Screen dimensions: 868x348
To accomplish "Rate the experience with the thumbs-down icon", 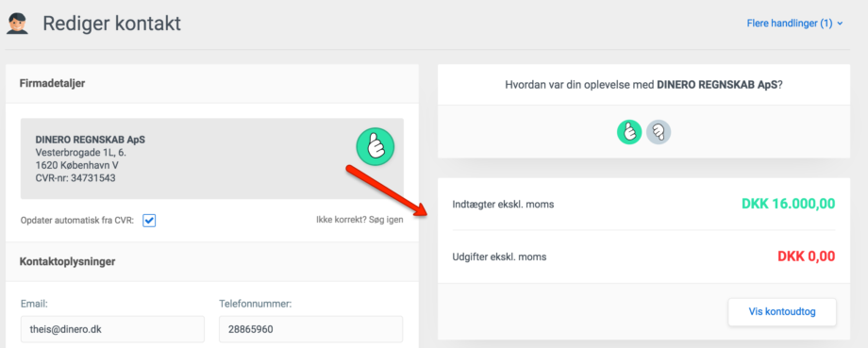I will pyautogui.click(x=659, y=132).
